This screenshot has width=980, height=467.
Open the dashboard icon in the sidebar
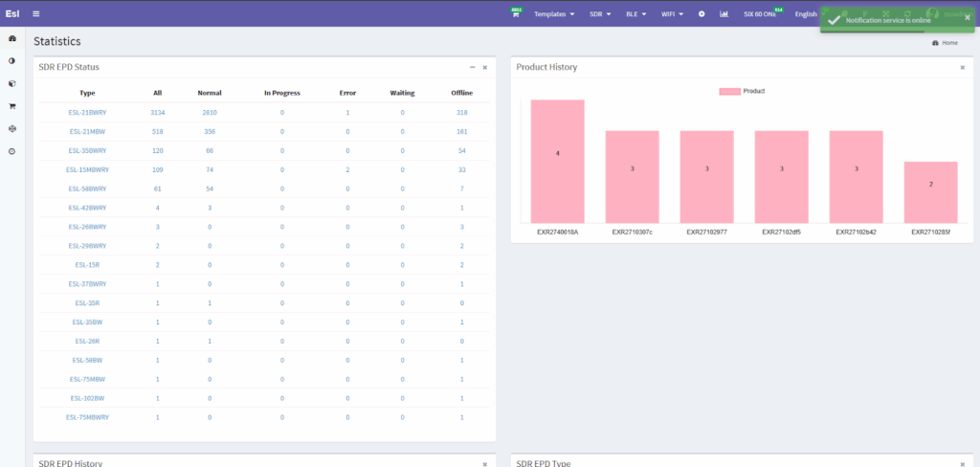[11, 38]
